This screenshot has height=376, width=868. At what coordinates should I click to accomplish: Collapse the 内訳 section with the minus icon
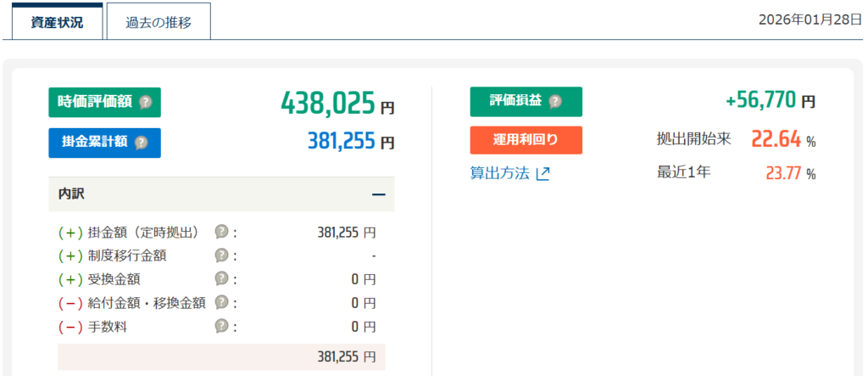click(x=378, y=194)
